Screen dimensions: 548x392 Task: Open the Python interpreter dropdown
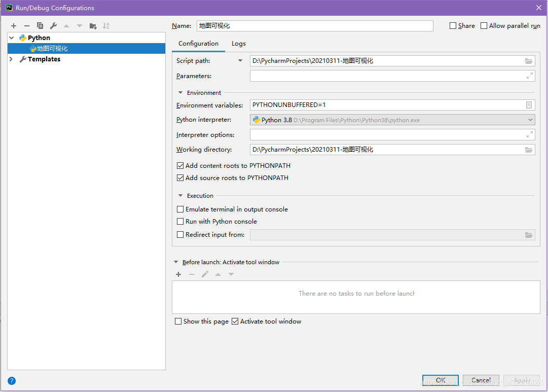(x=530, y=120)
